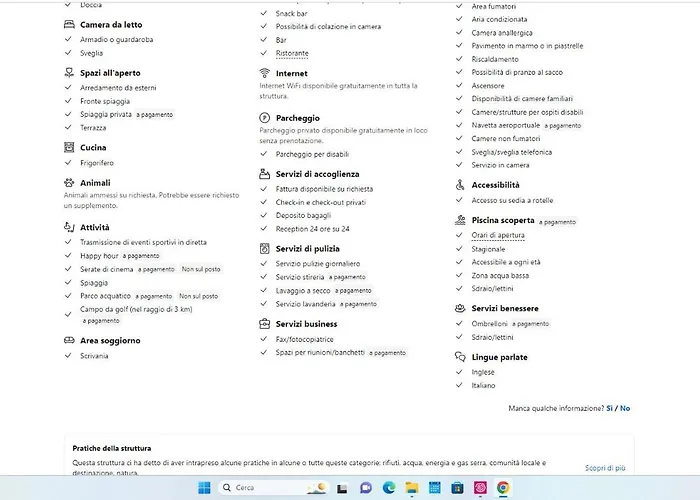Viewport: 700px width, 500px height.
Task: Click the wheelchair icon next to Accessibilità
Action: click(460, 185)
